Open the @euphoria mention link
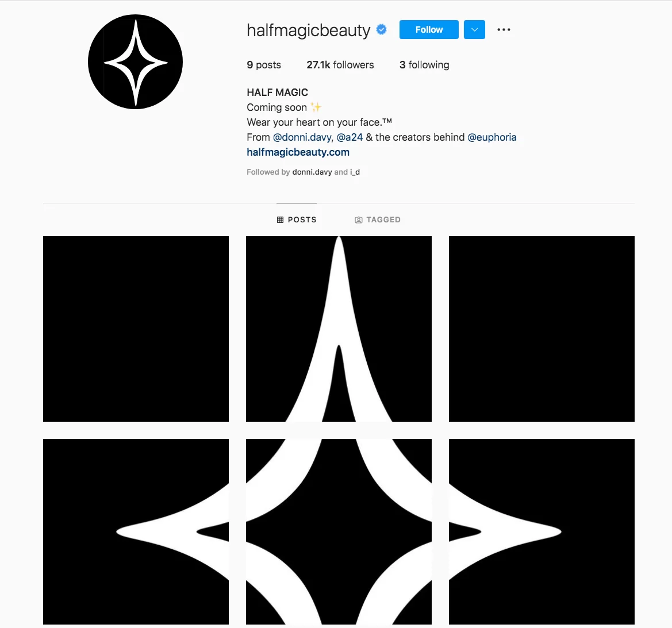The image size is (672, 628). 492,137
